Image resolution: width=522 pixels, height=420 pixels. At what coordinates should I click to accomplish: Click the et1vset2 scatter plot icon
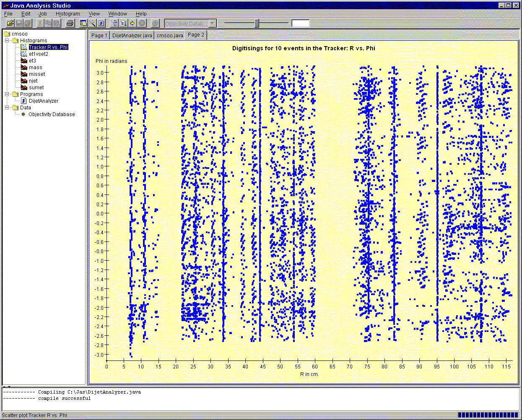coord(24,54)
